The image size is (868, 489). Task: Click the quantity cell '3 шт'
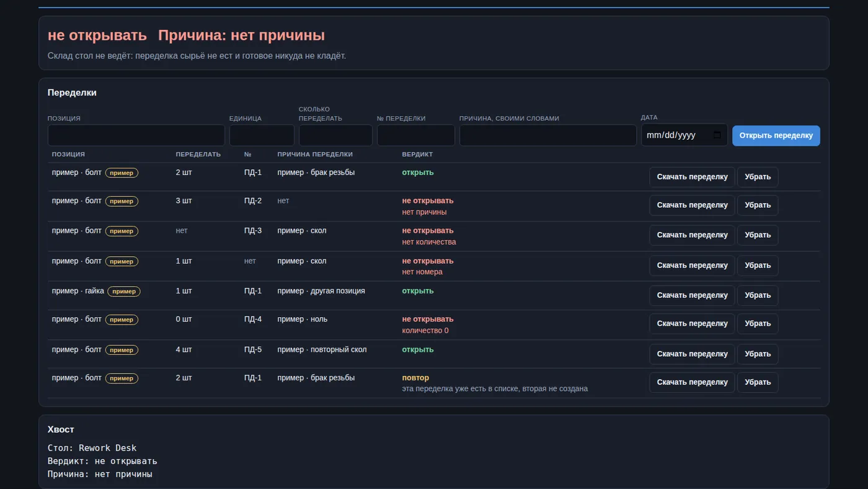[184, 201]
